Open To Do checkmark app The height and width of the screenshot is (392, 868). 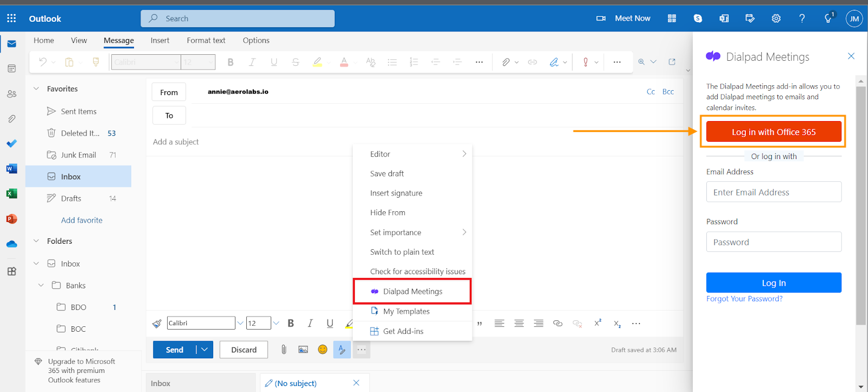tap(11, 143)
